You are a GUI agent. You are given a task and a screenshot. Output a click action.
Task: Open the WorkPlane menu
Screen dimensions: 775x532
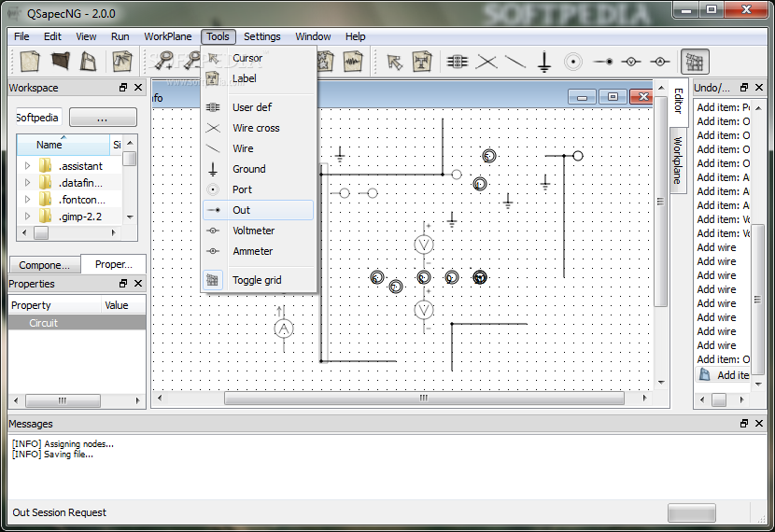coord(167,36)
